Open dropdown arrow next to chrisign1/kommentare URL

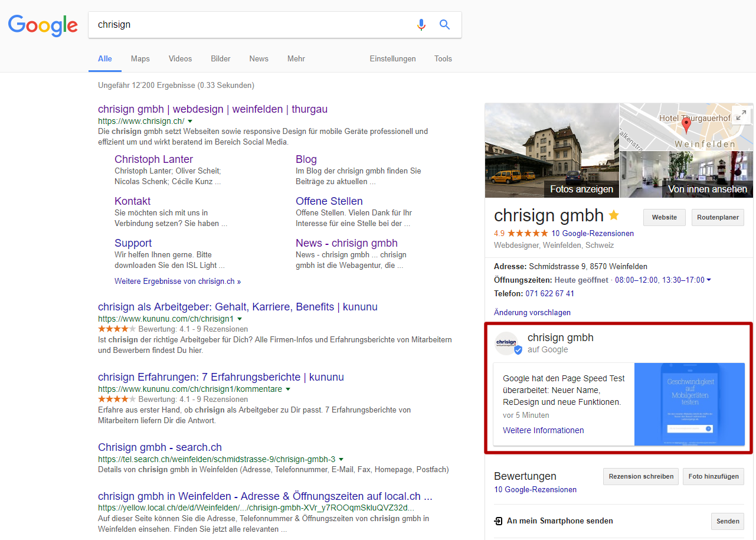pos(288,389)
